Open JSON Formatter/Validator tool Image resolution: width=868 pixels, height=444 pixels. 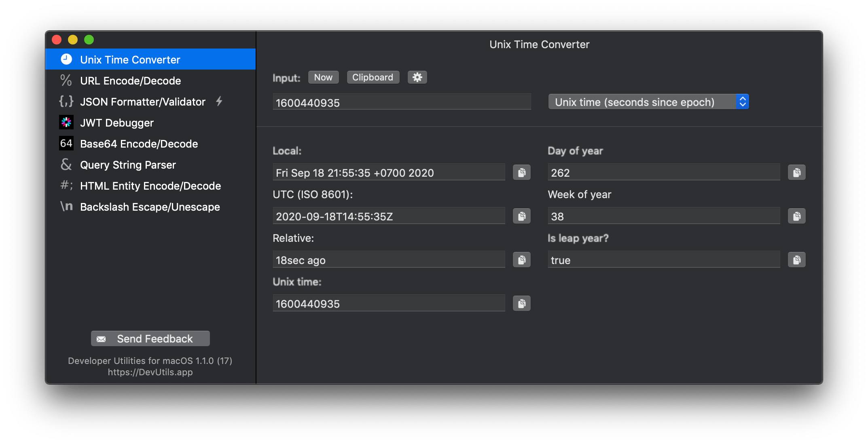pos(142,102)
